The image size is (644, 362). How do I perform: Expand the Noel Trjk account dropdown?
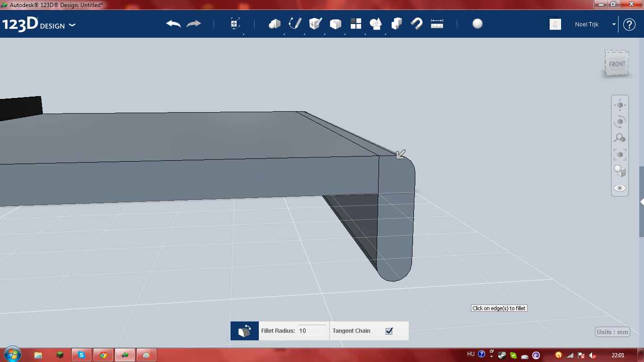(x=614, y=25)
